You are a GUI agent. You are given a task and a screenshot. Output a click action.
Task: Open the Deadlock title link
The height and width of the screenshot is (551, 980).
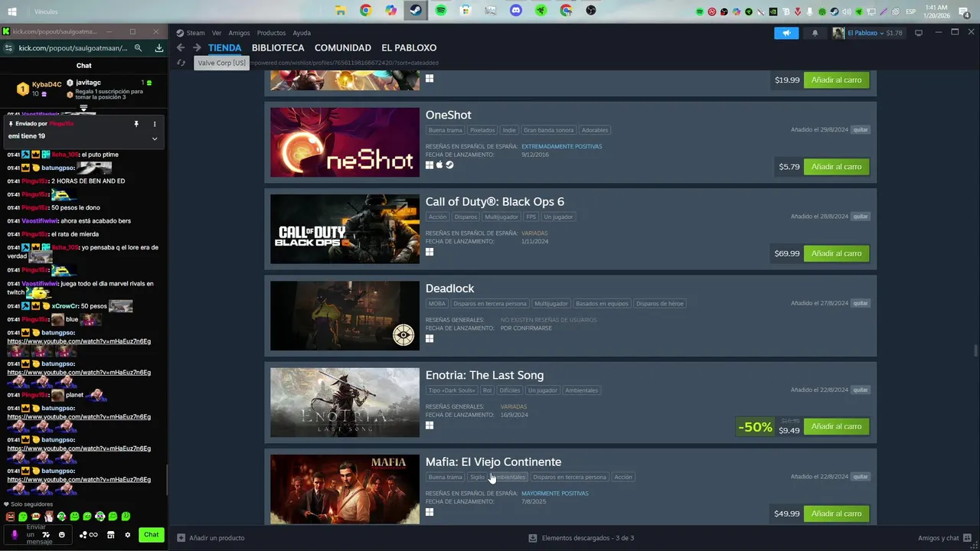pos(450,289)
